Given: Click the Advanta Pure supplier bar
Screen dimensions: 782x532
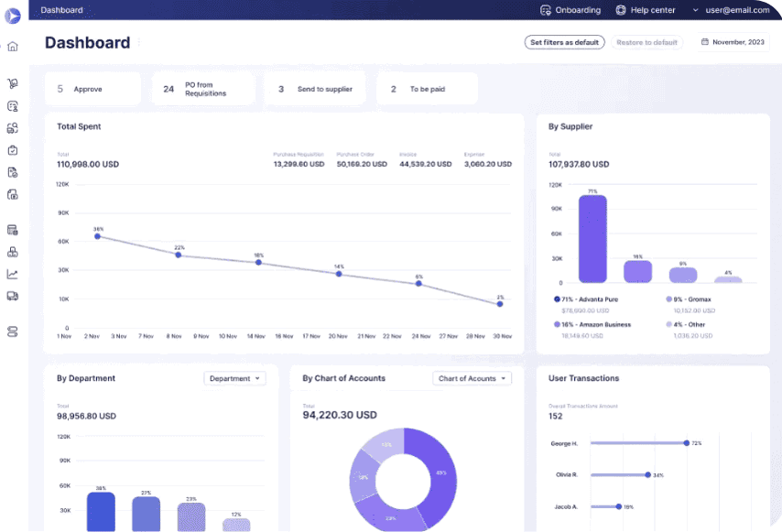Looking at the screenshot, I should click(x=592, y=238).
